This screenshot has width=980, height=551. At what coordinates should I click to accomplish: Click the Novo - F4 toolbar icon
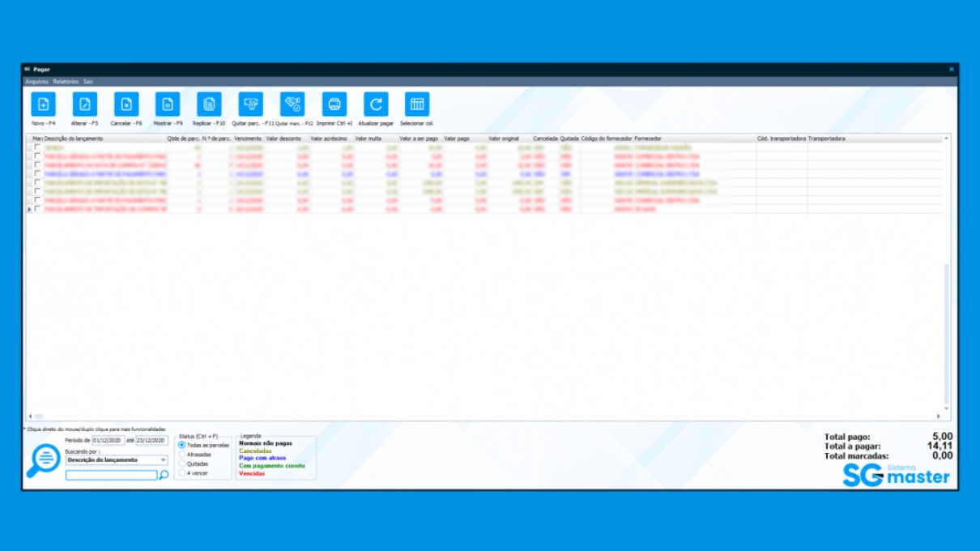click(x=44, y=105)
